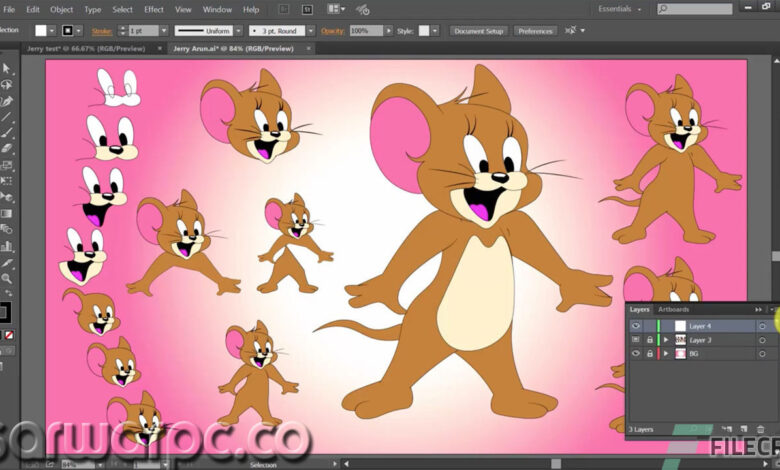780x470 pixels.
Task: Open the File menu
Action: point(9,9)
